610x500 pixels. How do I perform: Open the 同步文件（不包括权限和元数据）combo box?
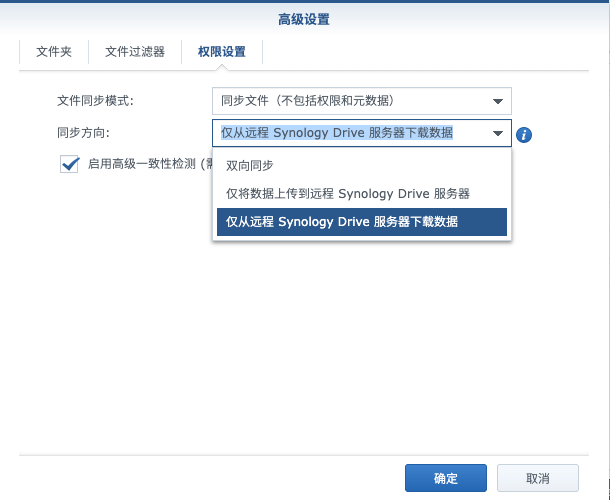click(x=350, y=101)
